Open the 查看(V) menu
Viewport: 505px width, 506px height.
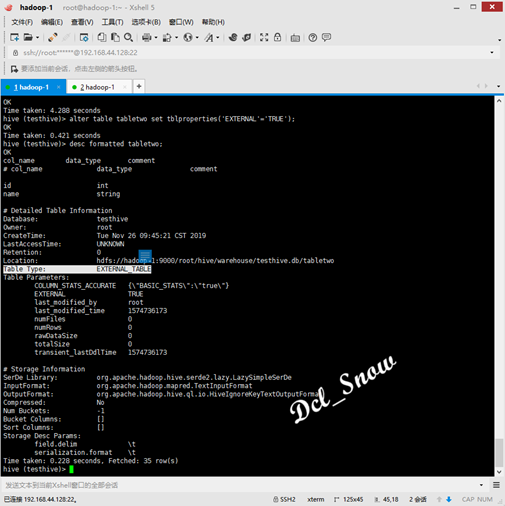[x=82, y=22]
